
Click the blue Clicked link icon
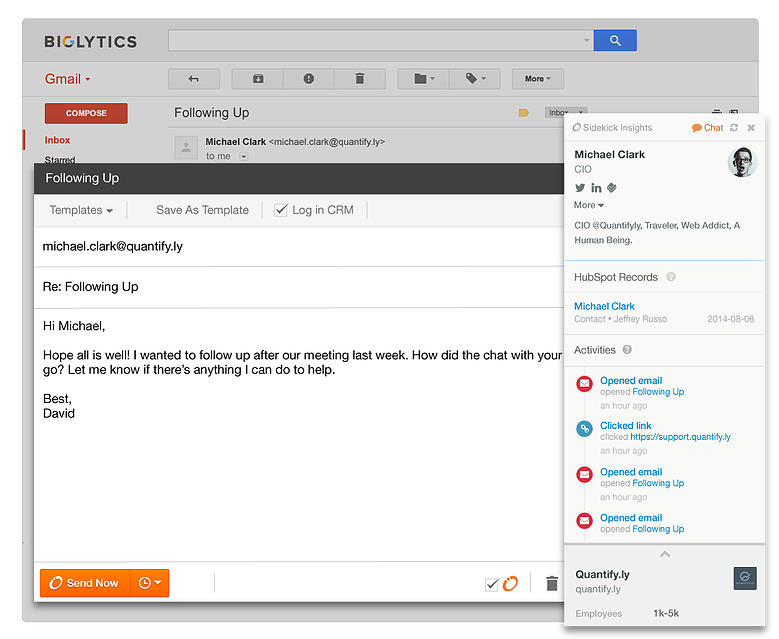click(x=584, y=429)
